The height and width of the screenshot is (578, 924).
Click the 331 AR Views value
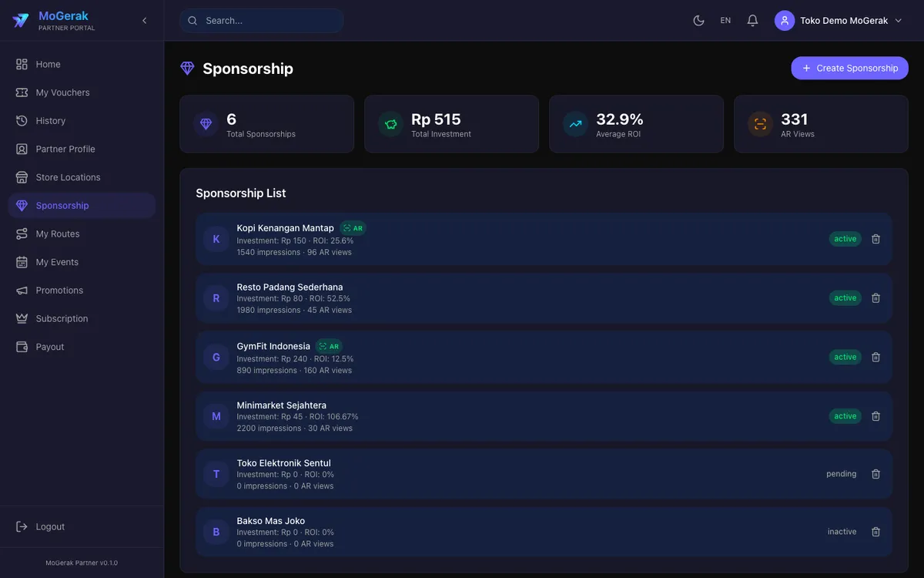point(795,119)
